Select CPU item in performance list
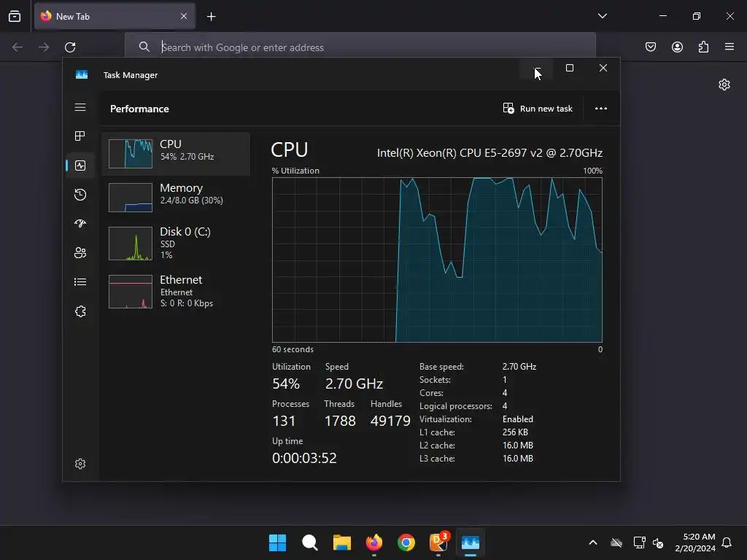This screenshot has width=747, height=560. point(176,154)
